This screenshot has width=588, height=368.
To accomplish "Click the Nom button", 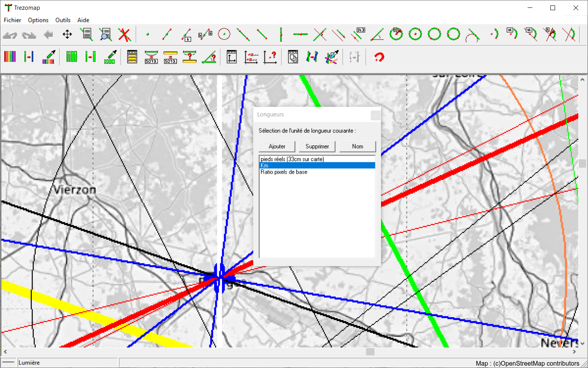I will pyautogui.click(x=358, y=146).
